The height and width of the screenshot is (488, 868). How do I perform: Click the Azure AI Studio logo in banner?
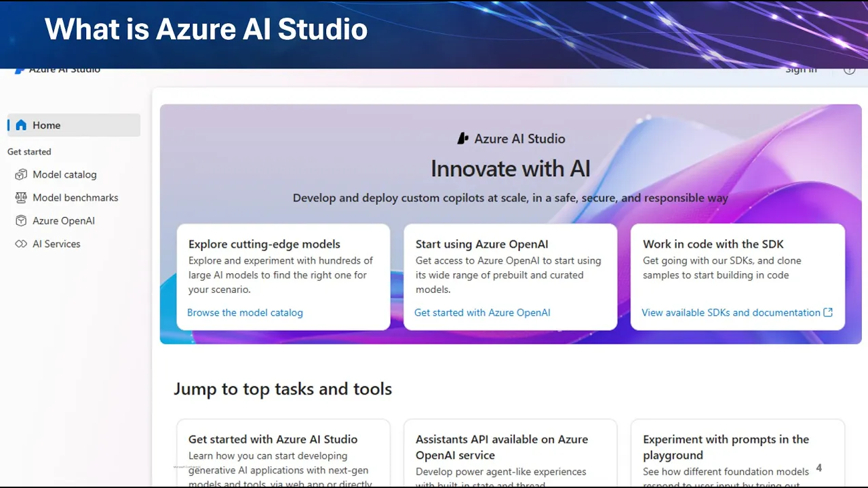(x=463, y=139)
